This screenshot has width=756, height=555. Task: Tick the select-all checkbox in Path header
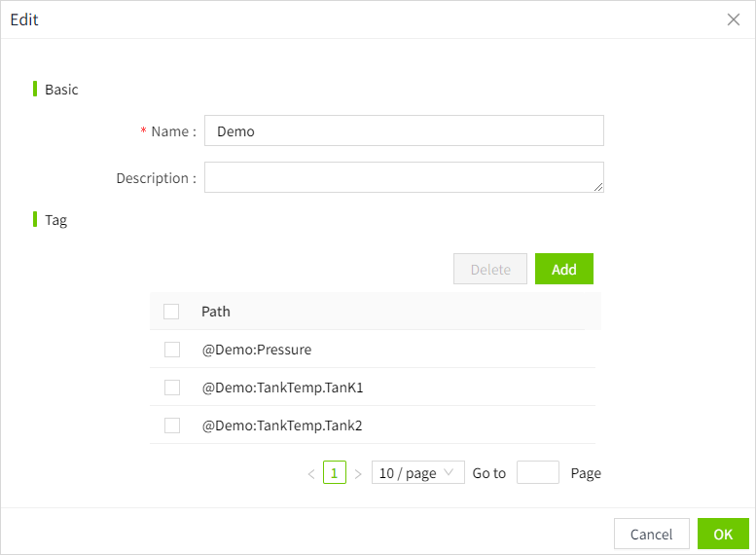click(x=172, y=312)
